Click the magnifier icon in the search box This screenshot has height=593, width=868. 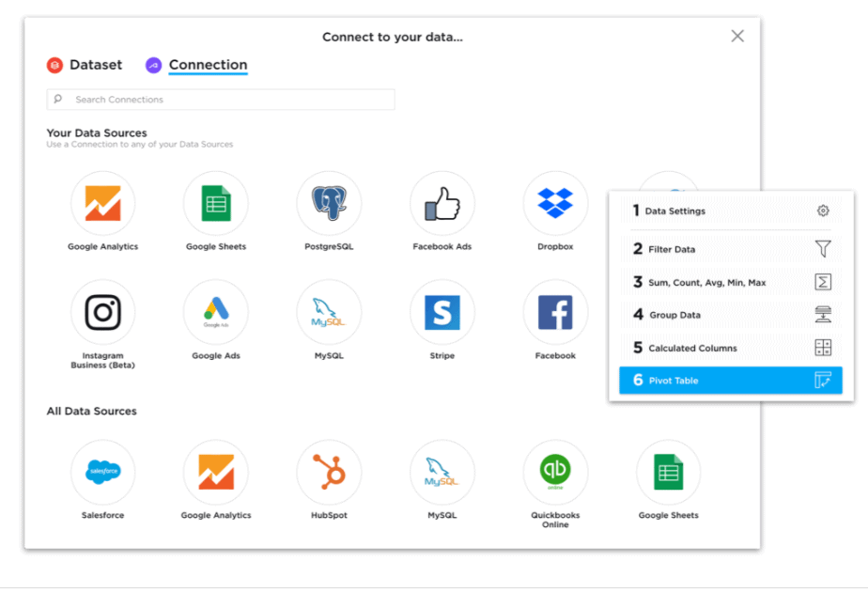pos(58,99)
